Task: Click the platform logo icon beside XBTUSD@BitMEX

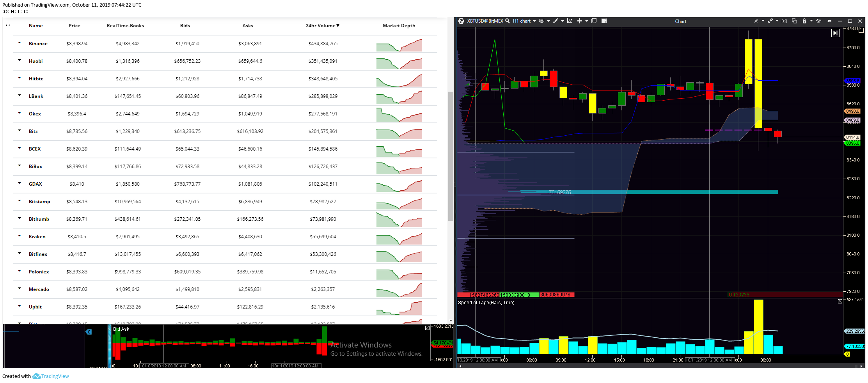Action: click(x=461, y=21)
